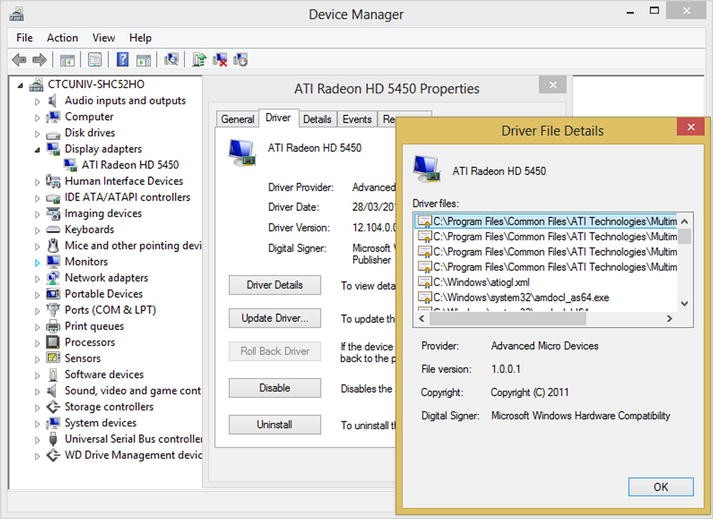Expand the Monitors tree node
Screen dimensions: 713x519
(x=37, y=262)
